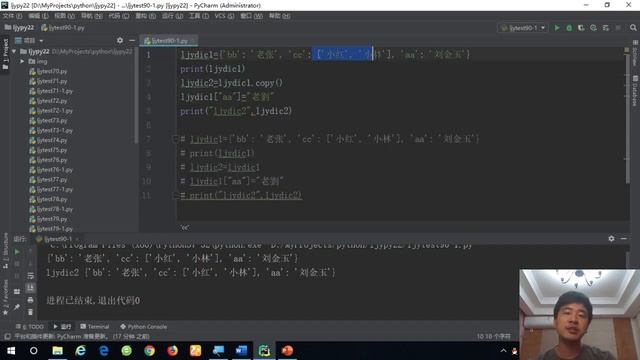Open the View menu (视图)
Screen dimensions: 640x360
click(64, 16)
